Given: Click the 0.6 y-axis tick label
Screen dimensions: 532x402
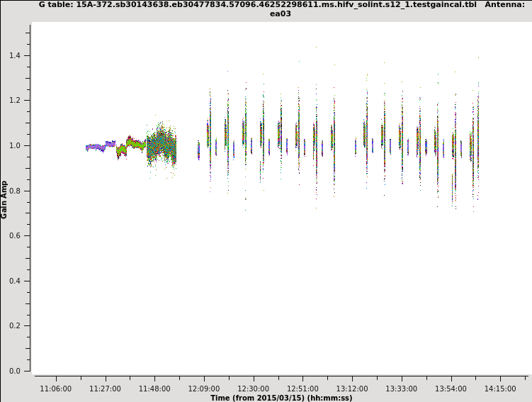Looking at the screenshot, I should [14, 236].
